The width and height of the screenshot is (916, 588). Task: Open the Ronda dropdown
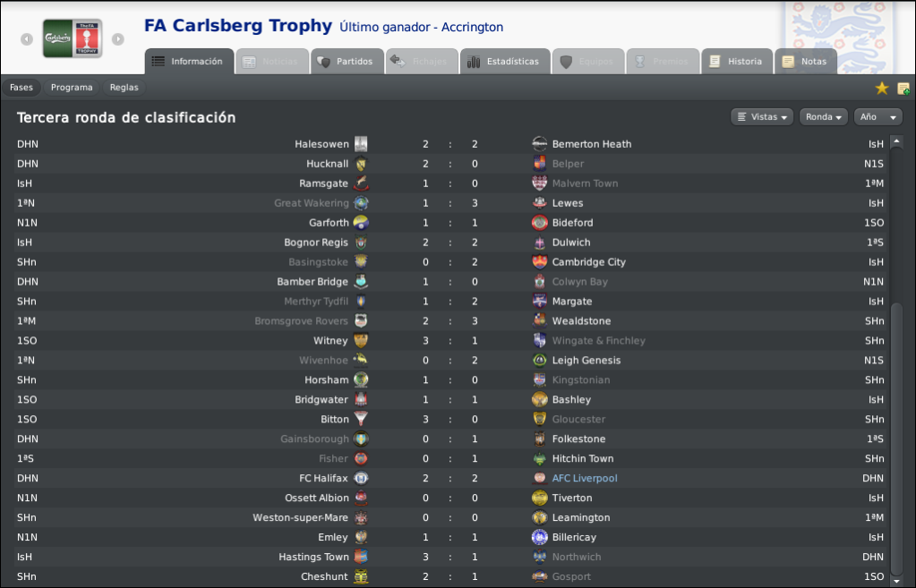pyautogui.click(x=823, y=116)
